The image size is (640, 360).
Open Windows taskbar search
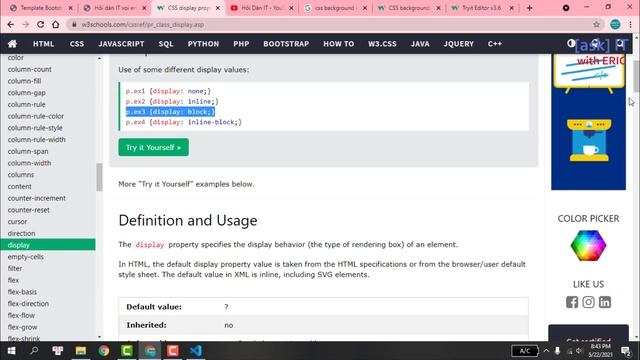click(34, 351)
